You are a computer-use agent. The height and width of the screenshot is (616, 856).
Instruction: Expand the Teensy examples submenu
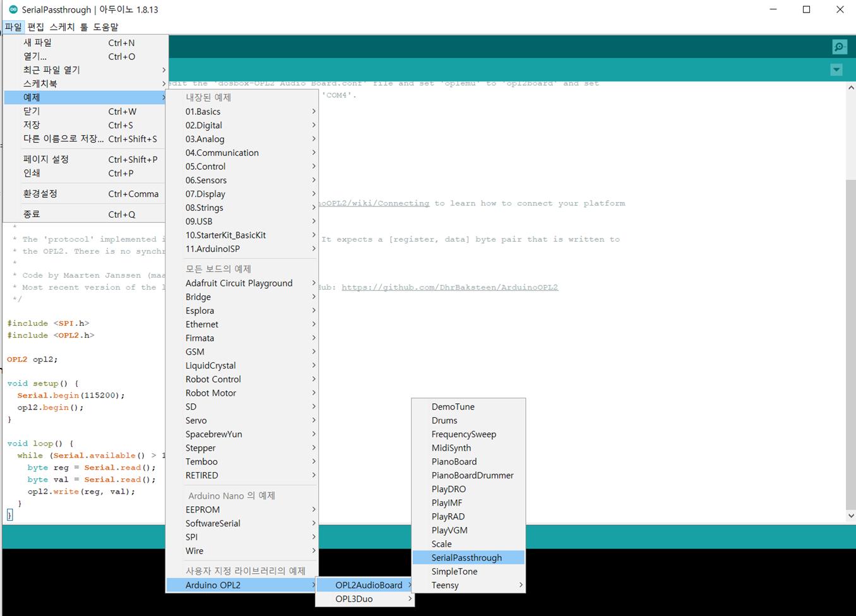[x=468, y=585]
